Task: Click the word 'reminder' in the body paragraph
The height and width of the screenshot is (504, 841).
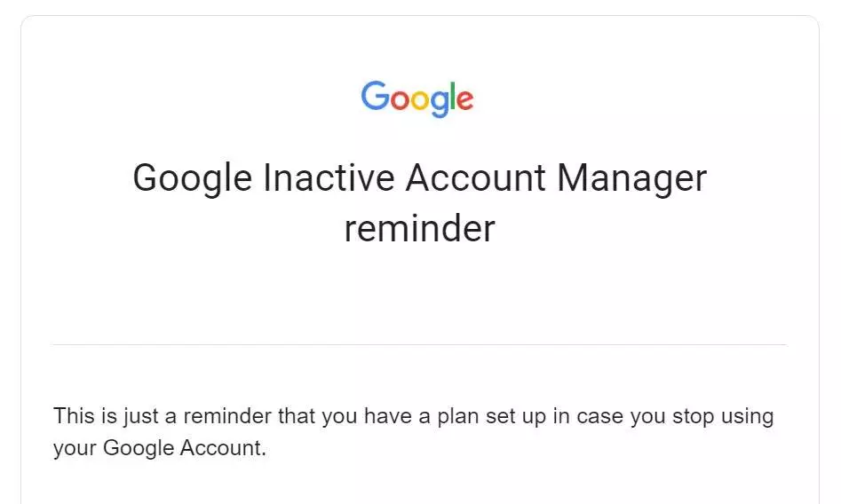Action: click(227, 417)
